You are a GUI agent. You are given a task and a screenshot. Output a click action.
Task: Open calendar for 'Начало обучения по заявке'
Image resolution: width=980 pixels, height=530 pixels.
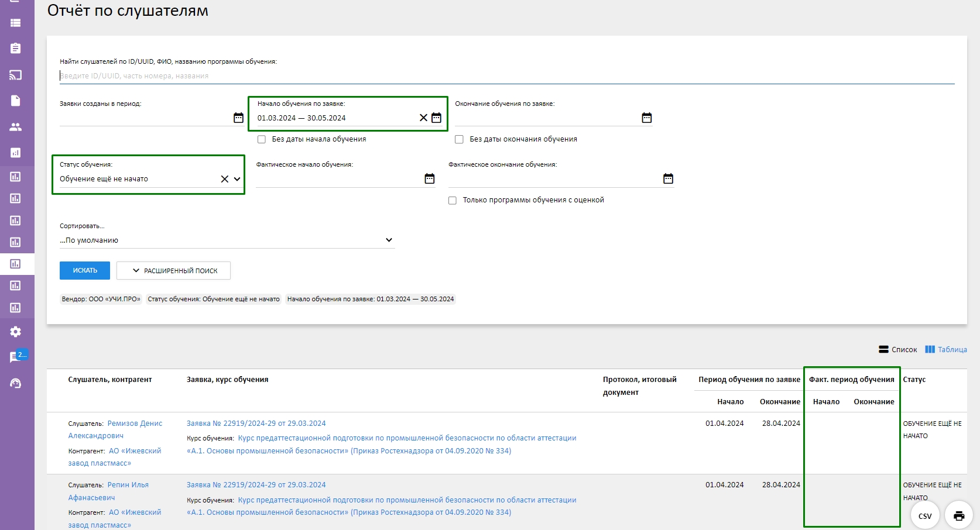[436, 118]
